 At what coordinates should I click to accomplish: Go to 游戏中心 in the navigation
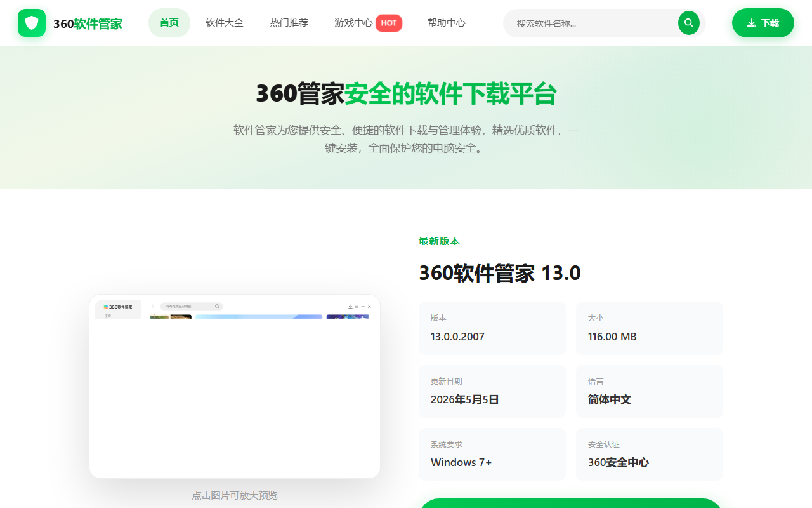point(369,23)
